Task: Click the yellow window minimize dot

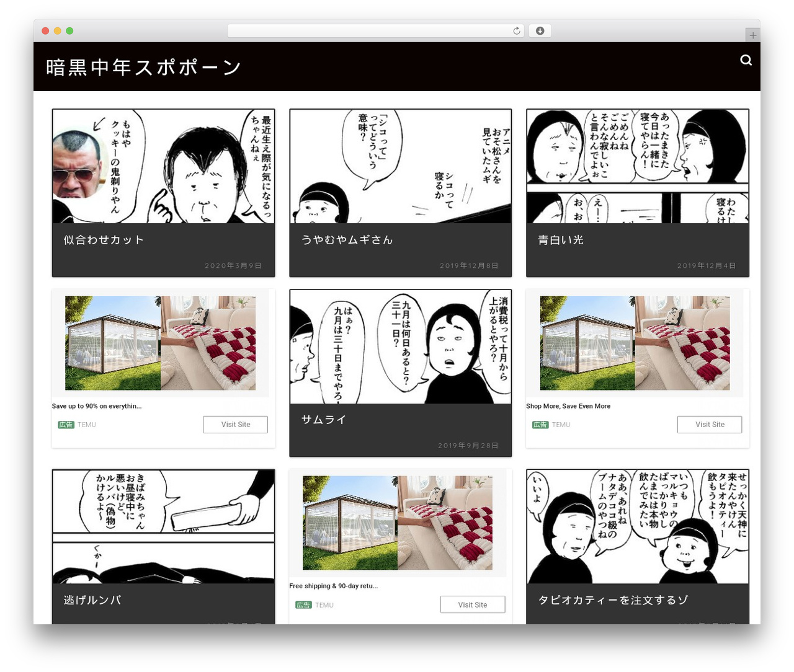Action: click(x=58, y=31)
